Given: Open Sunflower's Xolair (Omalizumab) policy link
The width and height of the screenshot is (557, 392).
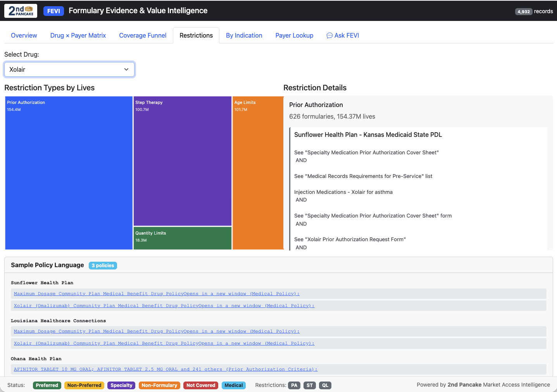Looking at the screenshot, I should [164, 306].
